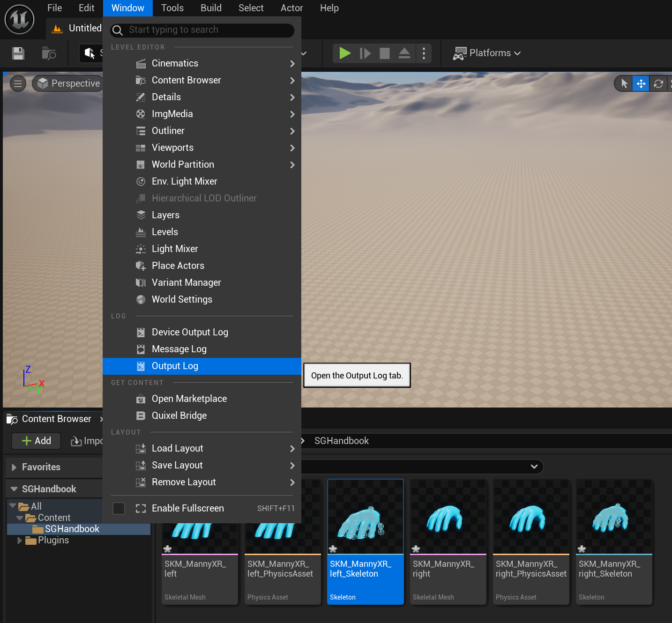
Task: Open the Platforms dropdown
Action: click(487, 53)
